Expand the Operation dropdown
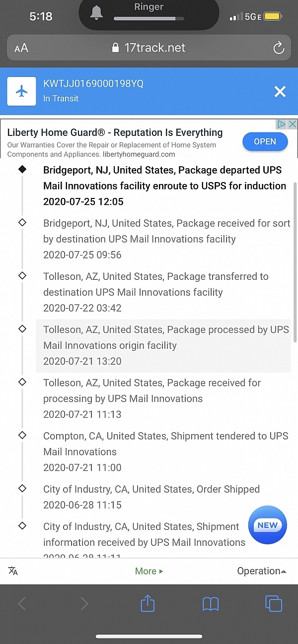The image size is (298, 644). 262,571
